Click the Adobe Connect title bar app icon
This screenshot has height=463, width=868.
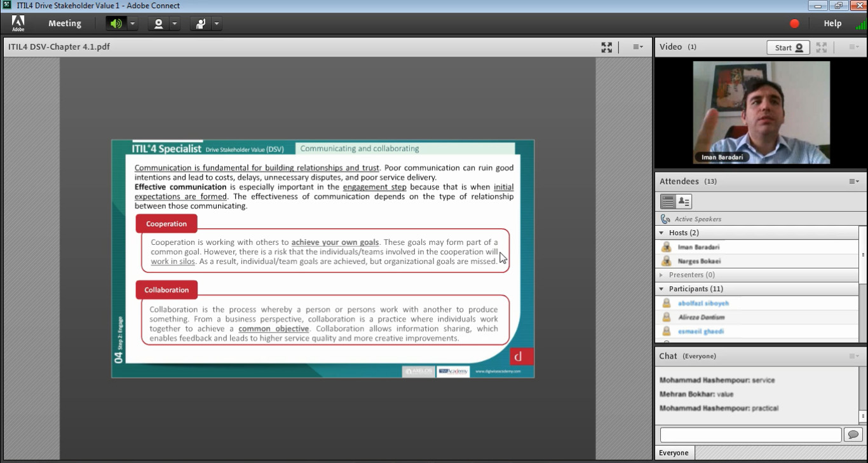tap(7, 5)
